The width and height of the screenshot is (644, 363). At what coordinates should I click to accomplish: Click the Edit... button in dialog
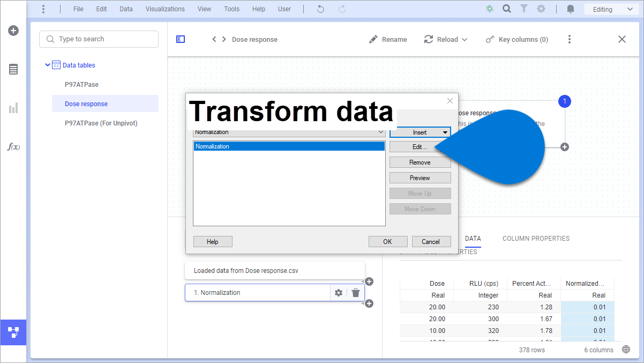point(420,147)
